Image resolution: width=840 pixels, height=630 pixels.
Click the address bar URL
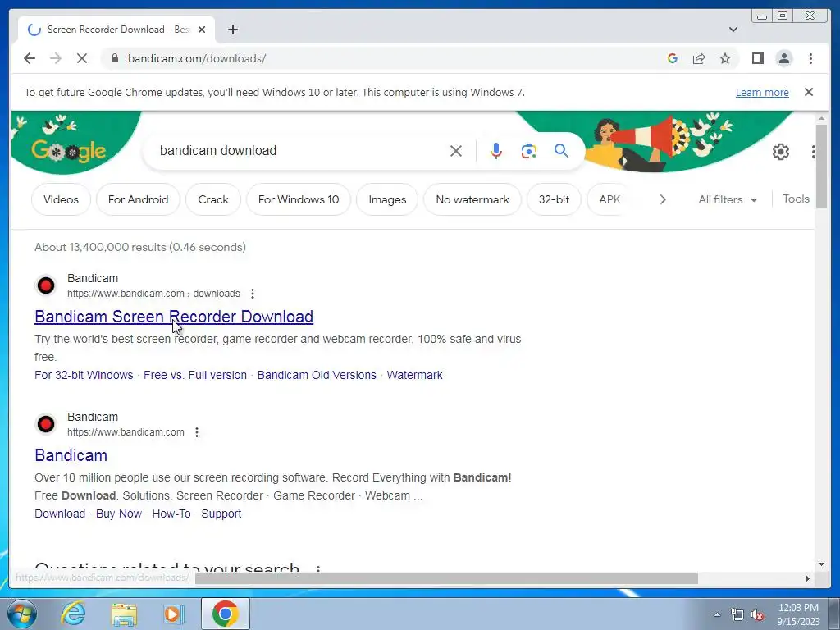point(197,58)
